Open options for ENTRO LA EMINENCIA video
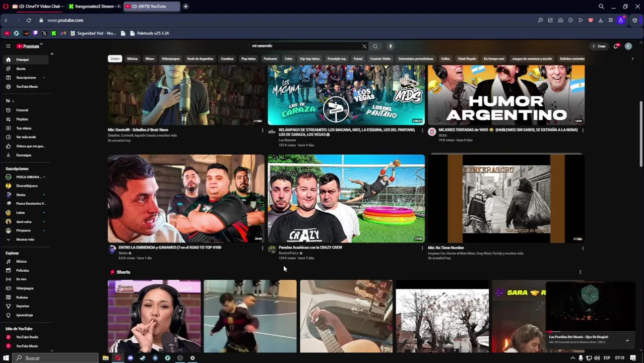This screenshot has height=363, width=644. click(x=262, y=248)
